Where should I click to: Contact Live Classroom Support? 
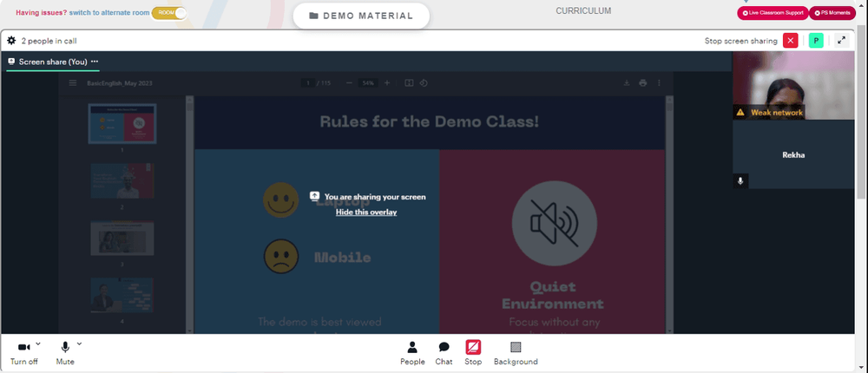pyautogui.click(x=773, y=13)
